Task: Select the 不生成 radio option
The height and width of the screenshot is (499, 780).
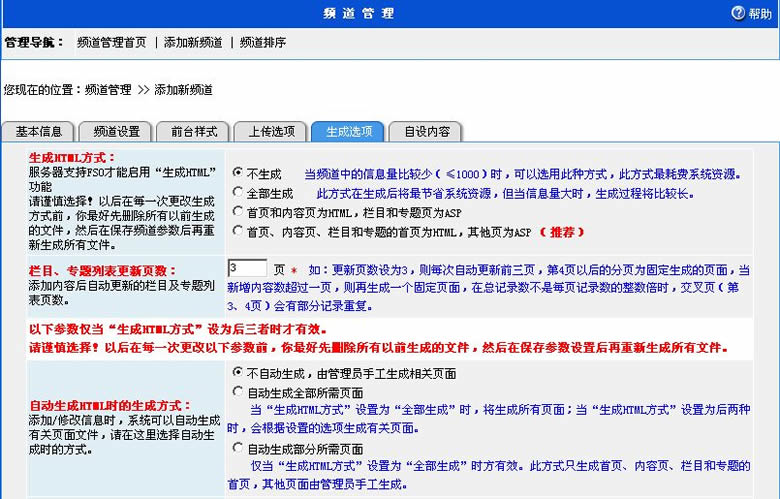Action: 238,172
